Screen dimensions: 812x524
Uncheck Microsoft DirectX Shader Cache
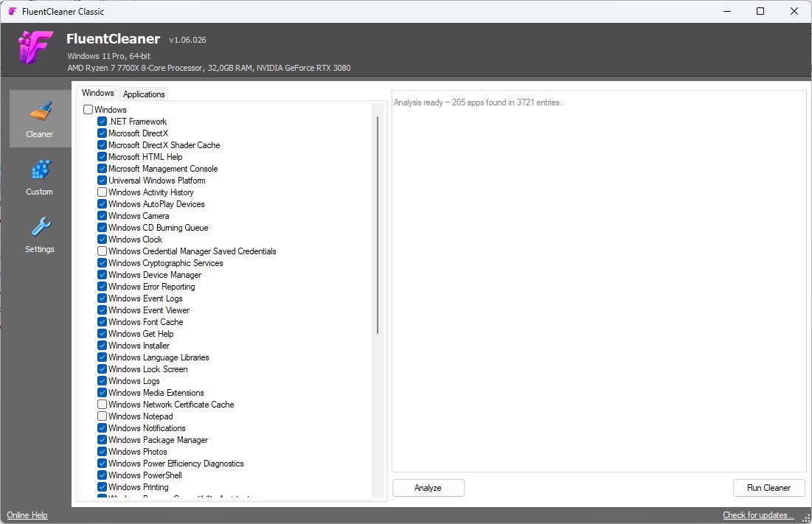point(102,145)
